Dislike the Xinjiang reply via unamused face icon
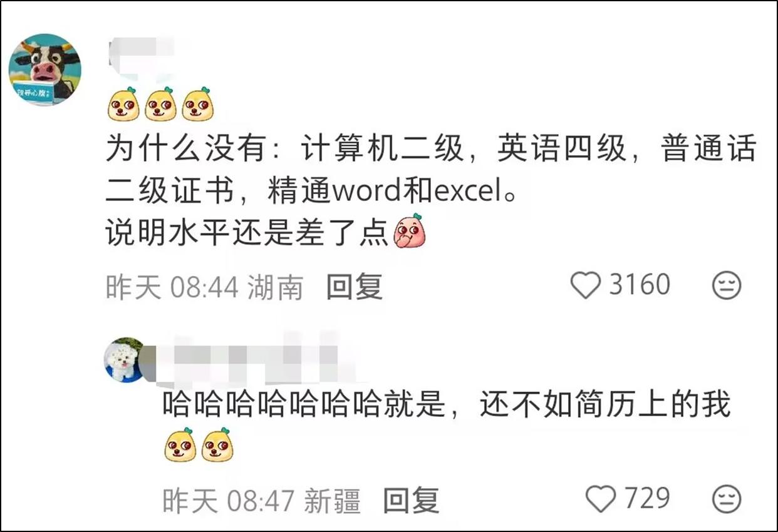This screenshot has width=778, height=532. (x=727, y=499)
